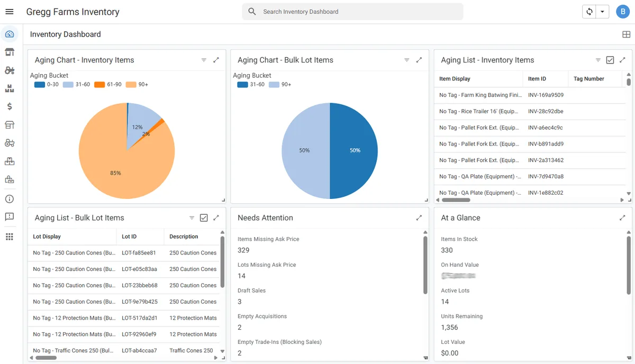The height and width of the screenshot is (364, 635).
Task: Sort by the Tag Number column header
Action: pos(589,79)
